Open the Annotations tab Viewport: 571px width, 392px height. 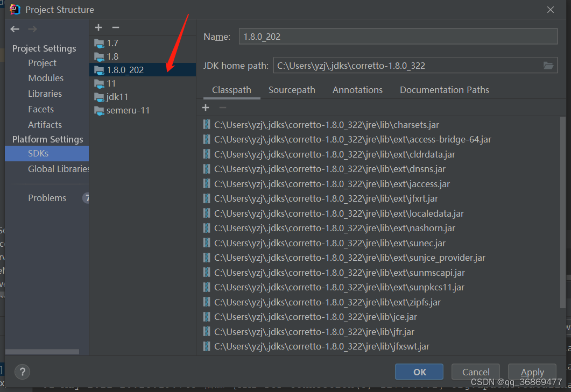(357, 90)
